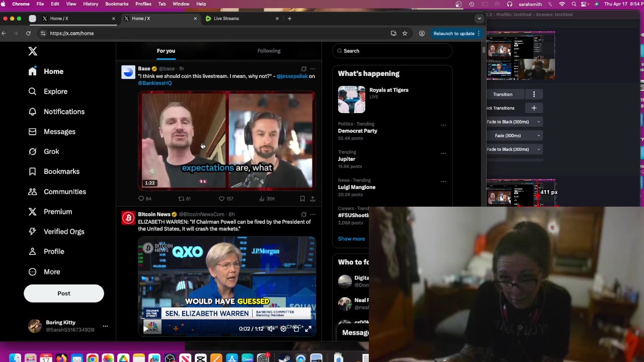View analytics of Base post
The image size is (644, 362).
point(267,199)
